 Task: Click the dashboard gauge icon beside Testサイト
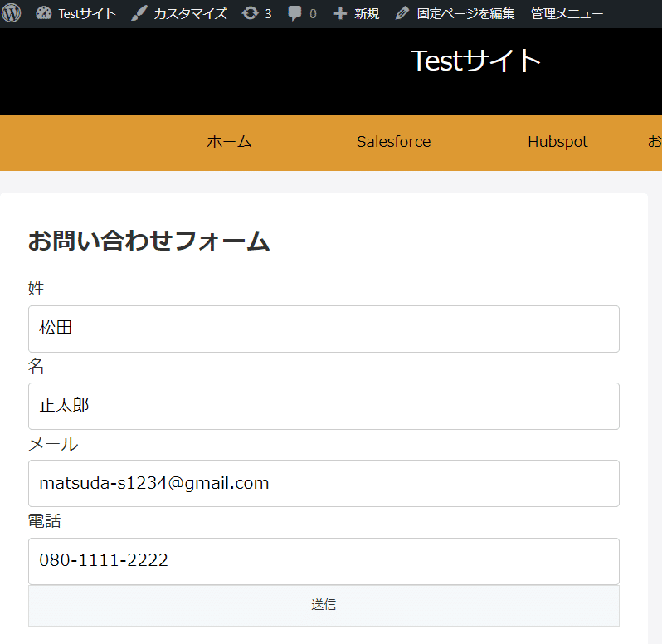click(43, 13)
